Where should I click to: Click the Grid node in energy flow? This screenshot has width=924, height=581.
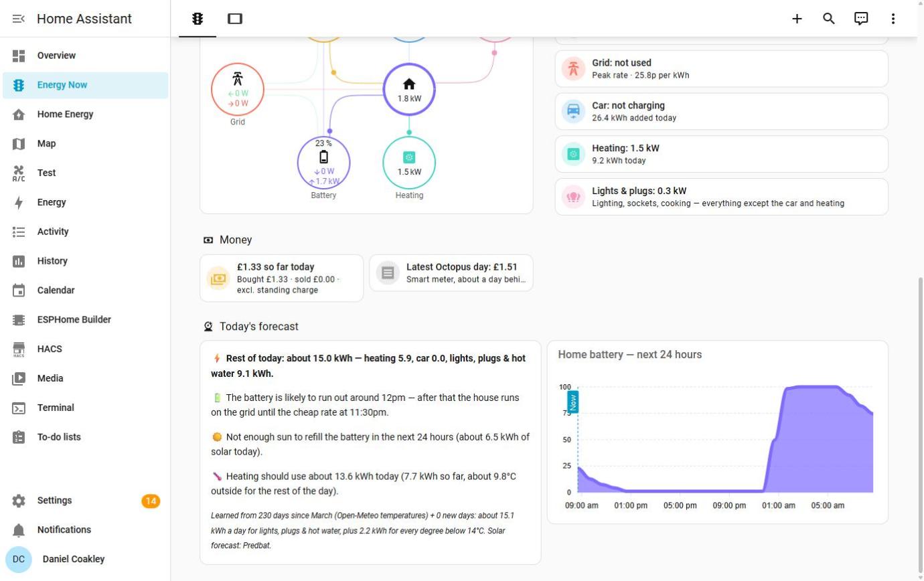pyautogui.click(x=238, y=90)
